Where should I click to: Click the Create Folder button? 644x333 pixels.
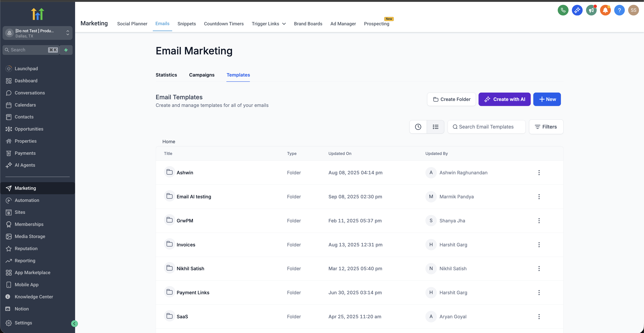pyautogui.click(x=451, y=99)
